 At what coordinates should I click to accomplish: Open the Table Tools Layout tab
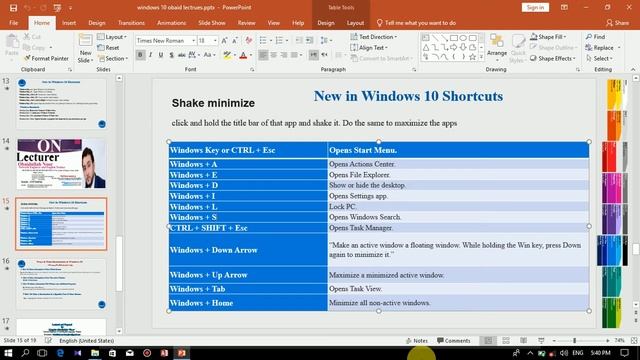coord(355,23)
